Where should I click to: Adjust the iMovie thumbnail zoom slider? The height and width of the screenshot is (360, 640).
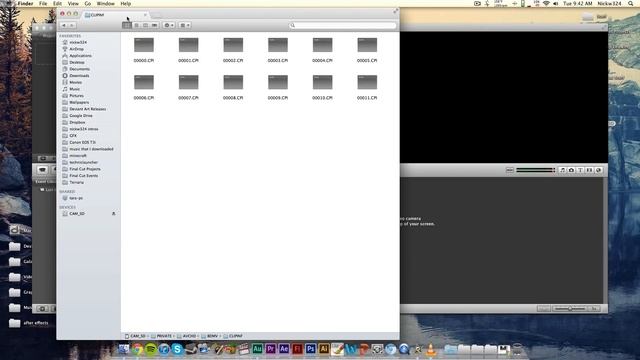[x=570, y=309]
